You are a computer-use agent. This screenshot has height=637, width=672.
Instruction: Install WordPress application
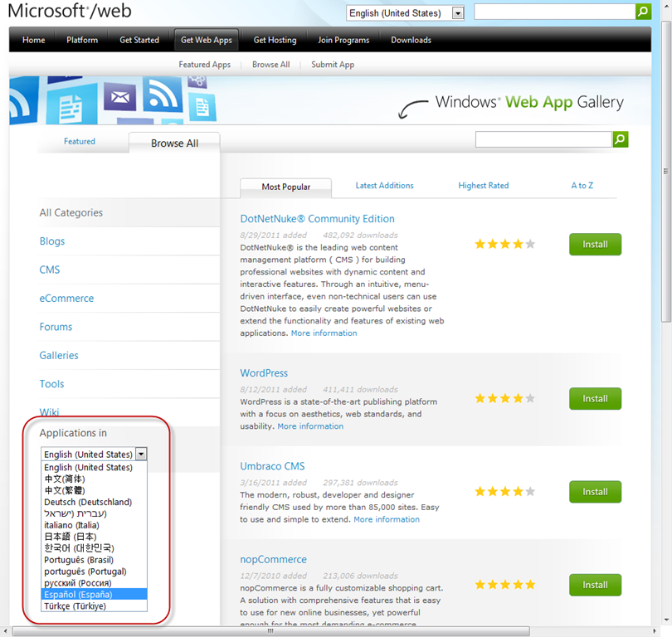[x=595, y=398]
